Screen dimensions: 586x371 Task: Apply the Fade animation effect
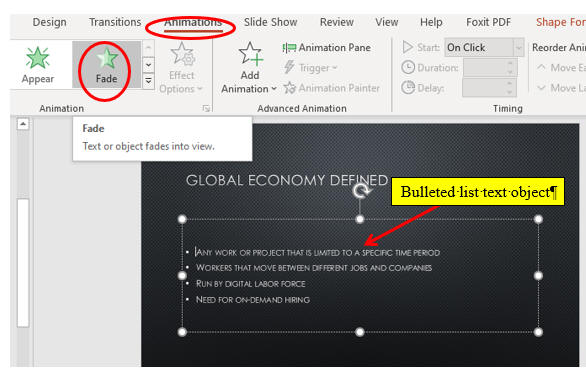[x=107, y=65]
